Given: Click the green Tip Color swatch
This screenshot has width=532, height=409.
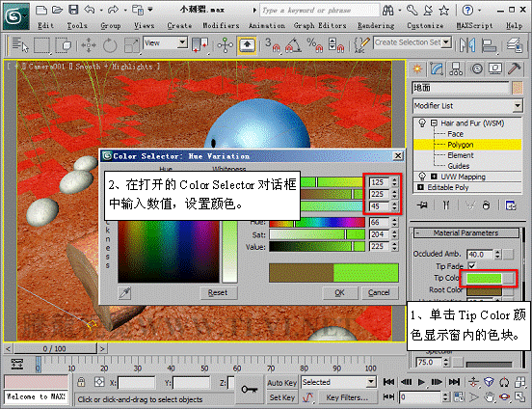Looking at the screenshot, I should [x=484, y=279].
